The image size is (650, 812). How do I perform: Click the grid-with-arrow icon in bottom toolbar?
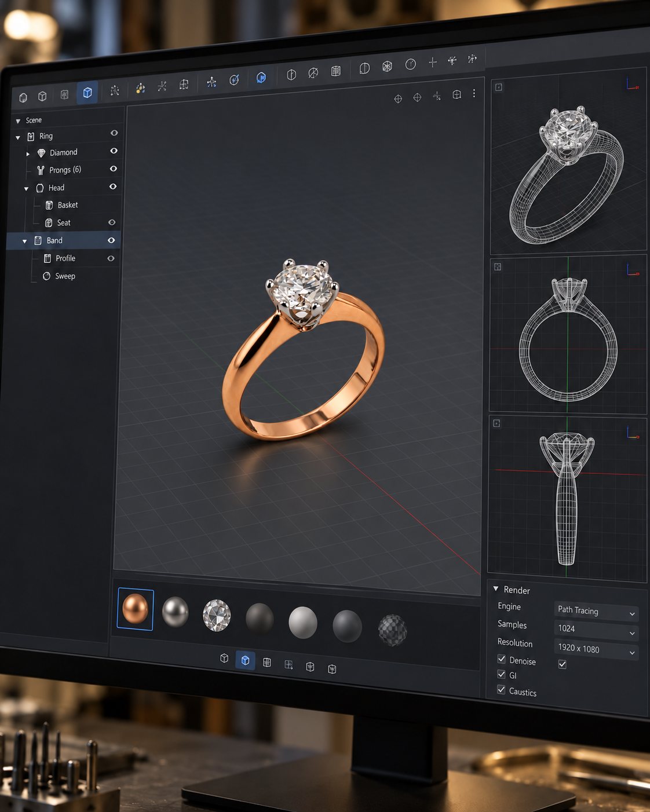(289, 664)
